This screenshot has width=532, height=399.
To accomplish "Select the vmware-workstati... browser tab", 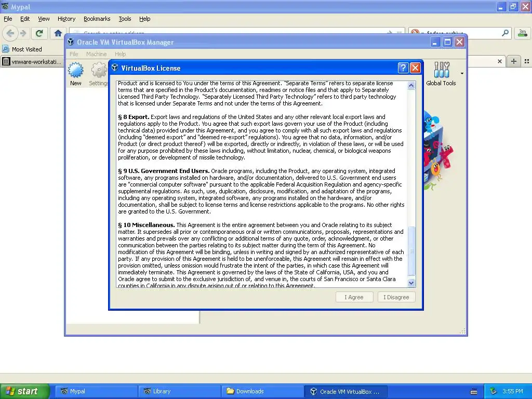I will (x=33, y=61).
